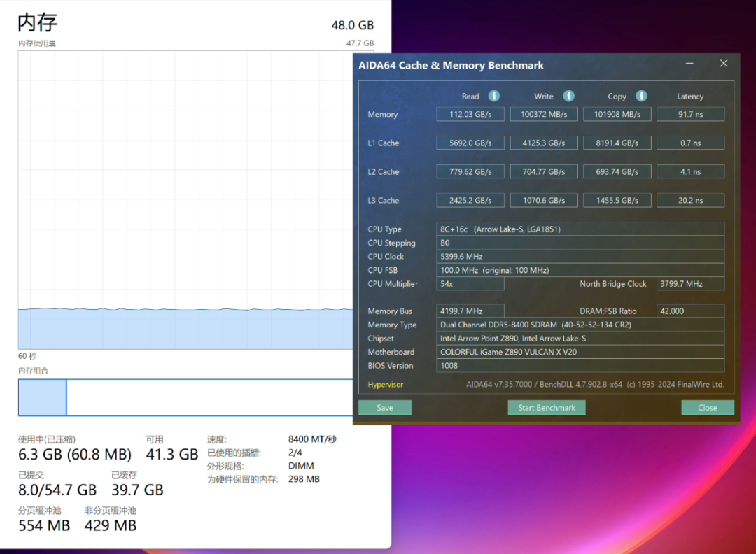Click Start Benchmark button
Viewport: 756px width, 554px height.
(547, 408)
